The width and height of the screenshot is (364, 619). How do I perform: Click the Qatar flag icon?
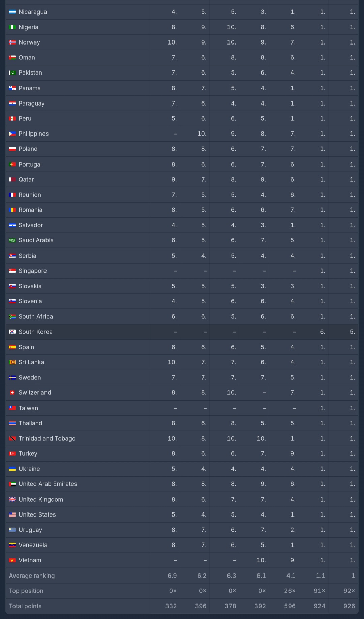(x=12, y=180)
